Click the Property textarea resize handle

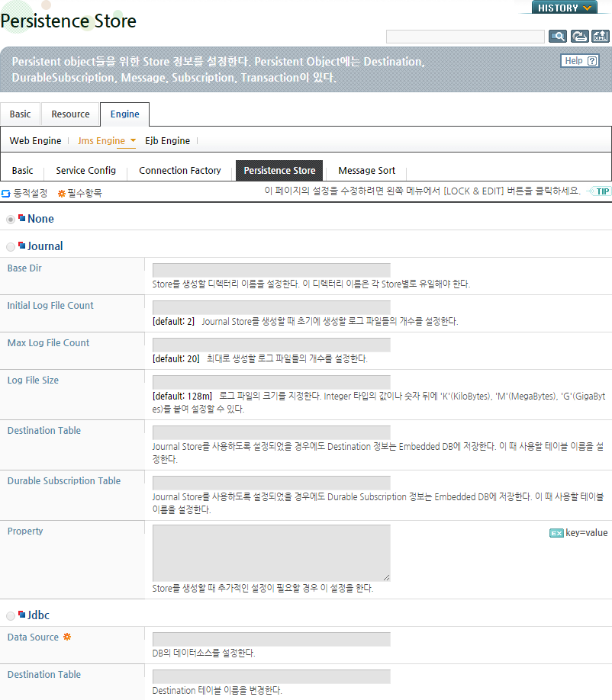(386, 578)
